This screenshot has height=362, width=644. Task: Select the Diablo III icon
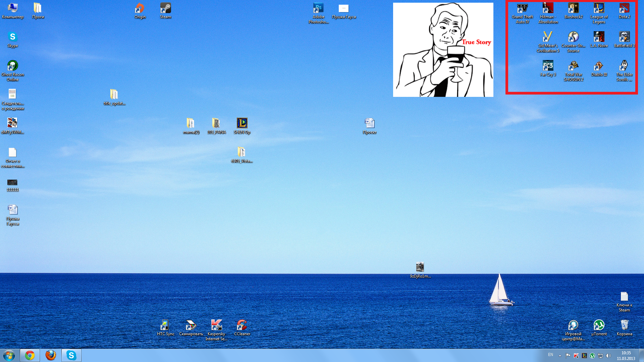tap(599, 66)
